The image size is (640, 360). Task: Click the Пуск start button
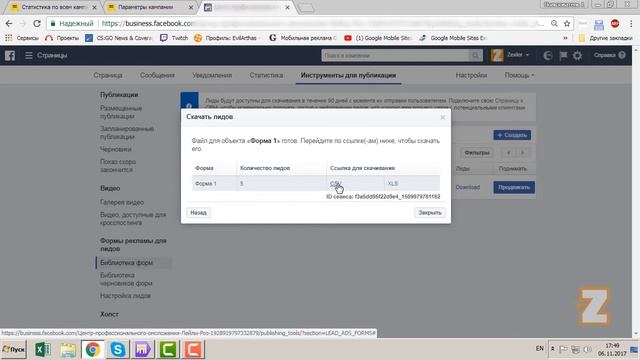coord(13,349)
